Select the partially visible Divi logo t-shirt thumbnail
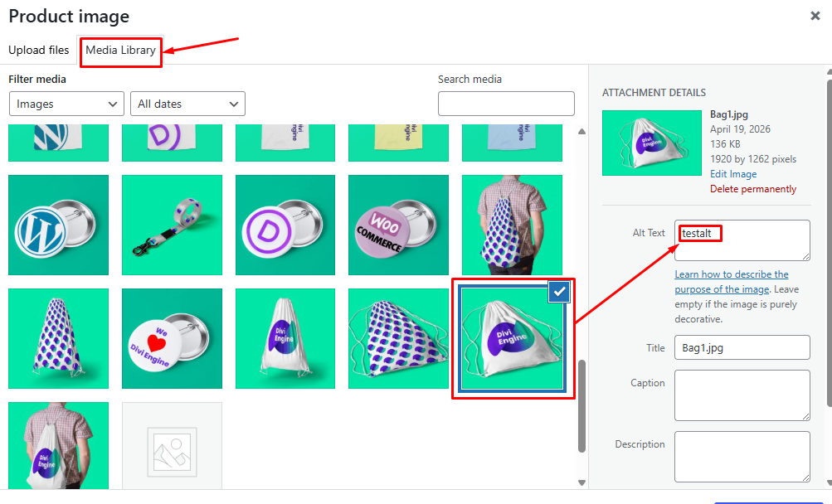Viewport: 832px width, 504px height. coord(172,143)
